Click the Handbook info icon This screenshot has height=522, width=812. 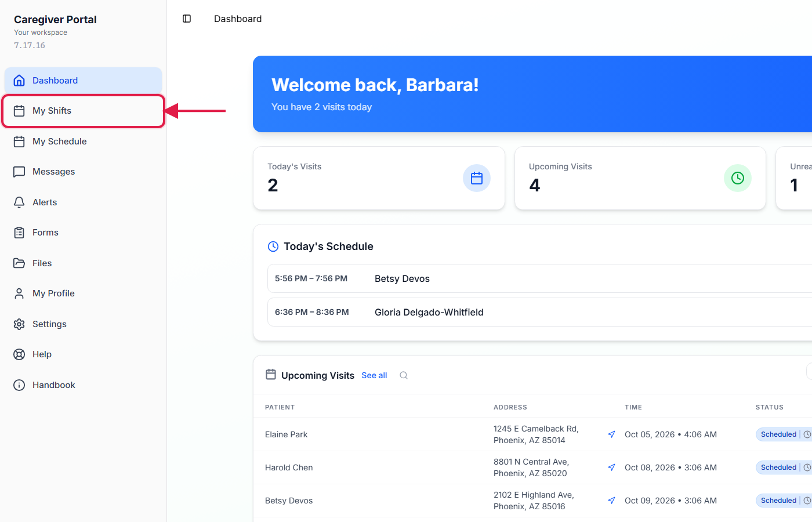point(19,385)
